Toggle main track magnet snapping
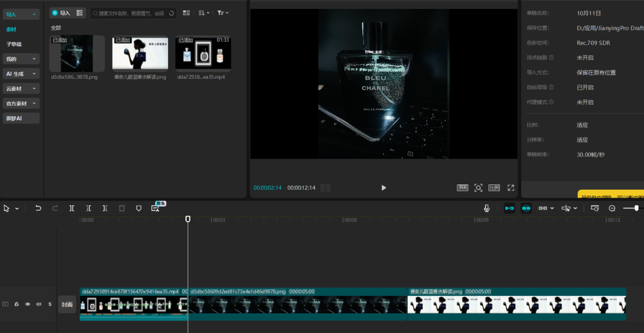The height and width of the screenshot is (333, 644). coord(509,208)
